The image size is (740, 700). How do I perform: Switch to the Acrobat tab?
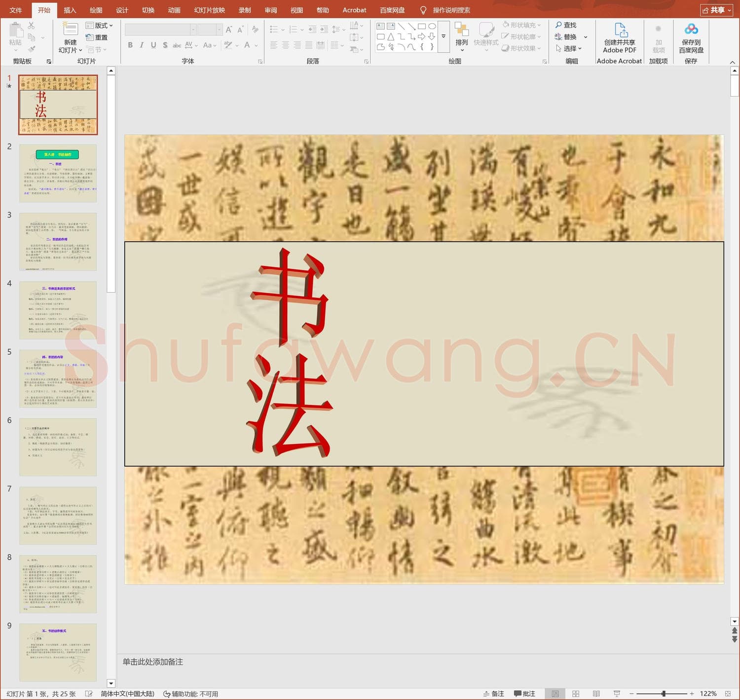coord(354,10)
